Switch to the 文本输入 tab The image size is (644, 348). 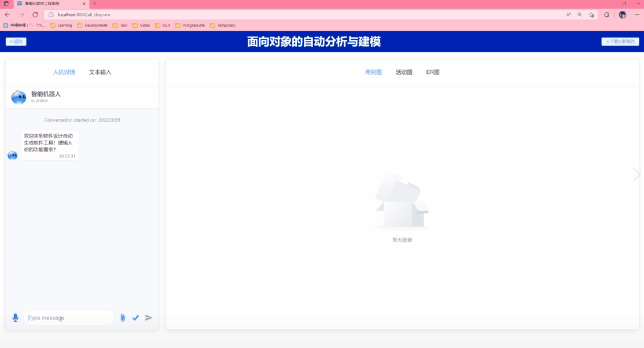click(100, 72)
